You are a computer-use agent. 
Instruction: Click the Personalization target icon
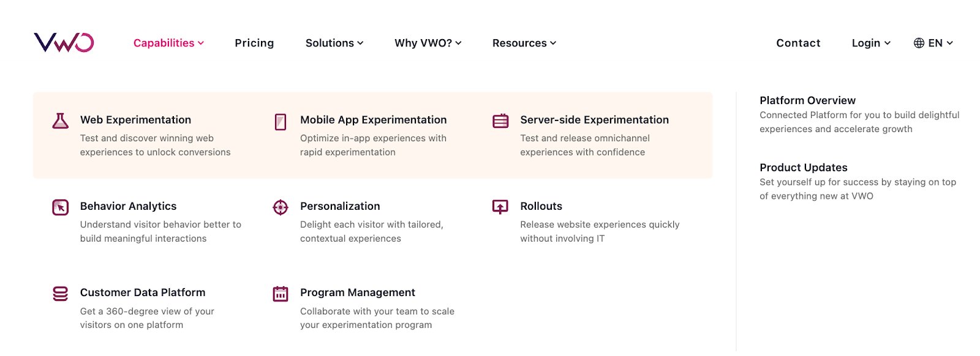point(281,207)
